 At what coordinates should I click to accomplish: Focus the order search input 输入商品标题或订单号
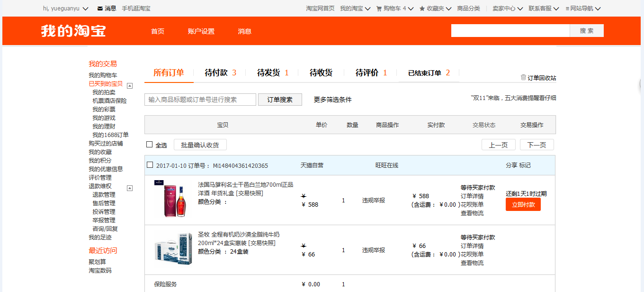click(x=200, y=100)
